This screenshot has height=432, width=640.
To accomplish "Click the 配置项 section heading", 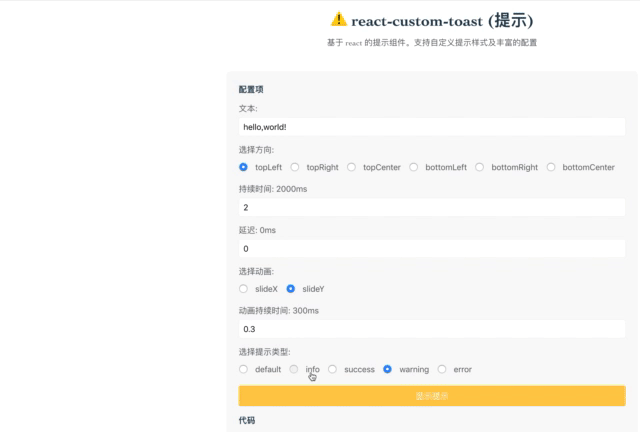I will pyautogui.click(x=251, y=89).
